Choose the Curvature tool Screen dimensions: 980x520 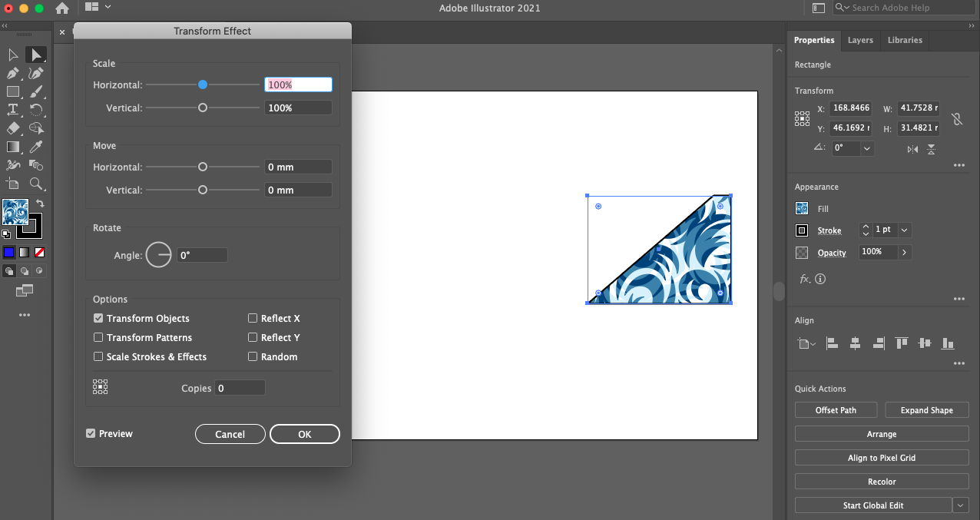(36, 73)
